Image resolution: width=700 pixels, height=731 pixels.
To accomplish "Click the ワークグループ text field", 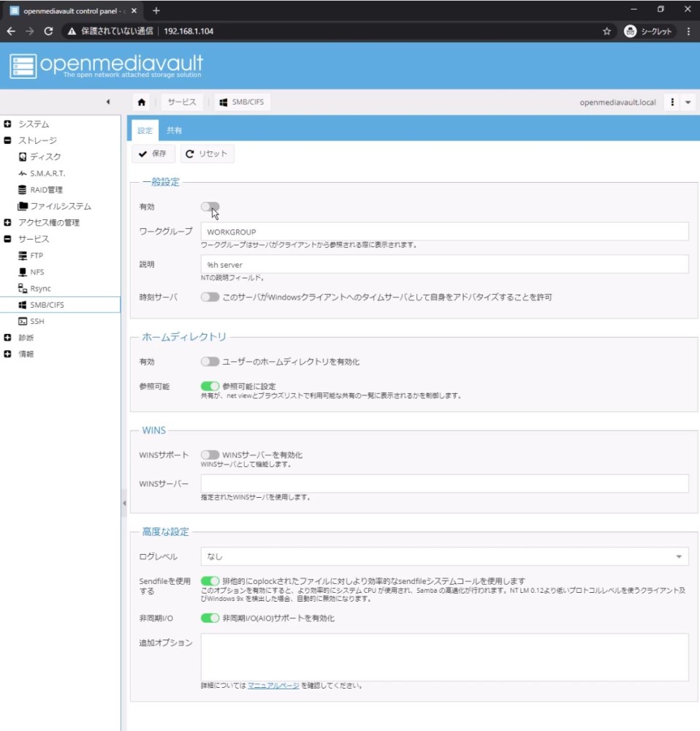I will 444,232.
